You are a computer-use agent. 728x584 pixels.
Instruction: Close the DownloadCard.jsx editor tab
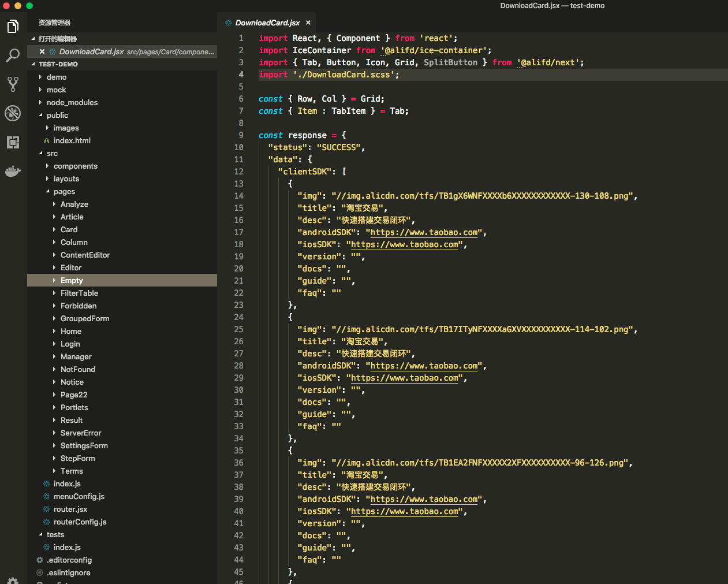tap(308, 23)
